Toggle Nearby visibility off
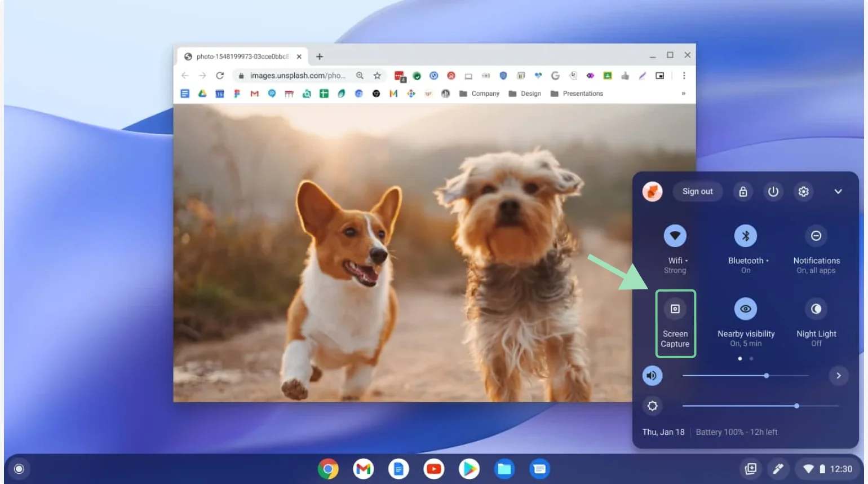The image size is (868, 484). point(746,309)
